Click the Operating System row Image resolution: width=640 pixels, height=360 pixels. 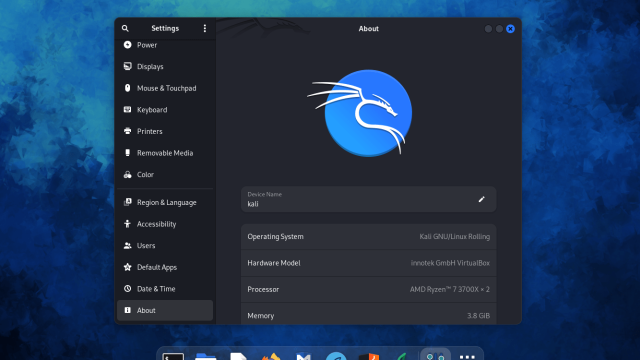point(368,237)
